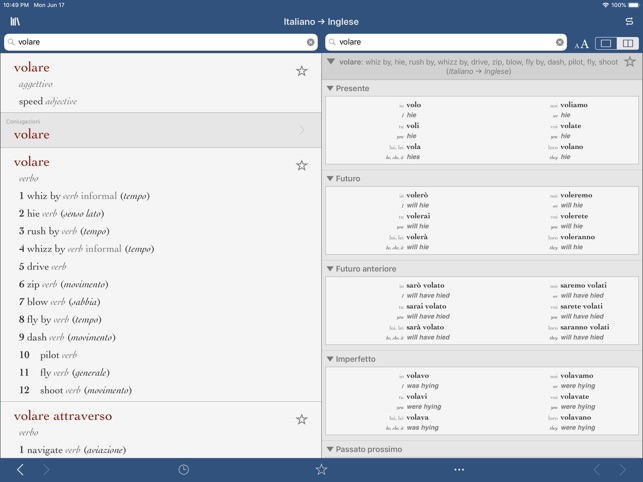The height and width of the screenshot is (482, 643).
Task: Tap conjugated form 'voliamo'
Action: (574, 105)
